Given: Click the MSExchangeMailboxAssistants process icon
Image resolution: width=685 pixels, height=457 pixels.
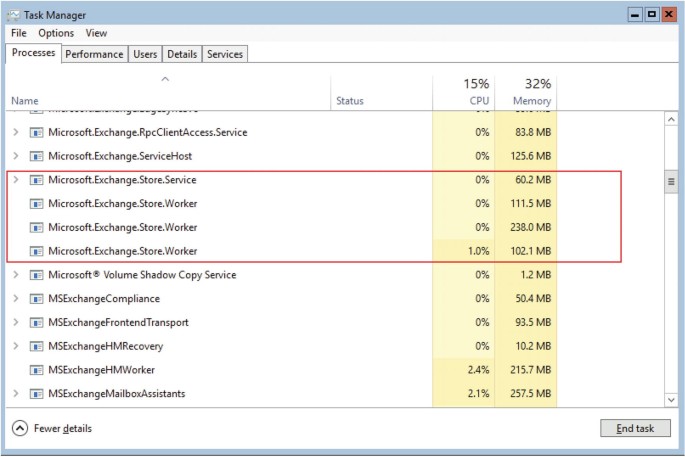Looking at the screenshot, I should [36, 394].
